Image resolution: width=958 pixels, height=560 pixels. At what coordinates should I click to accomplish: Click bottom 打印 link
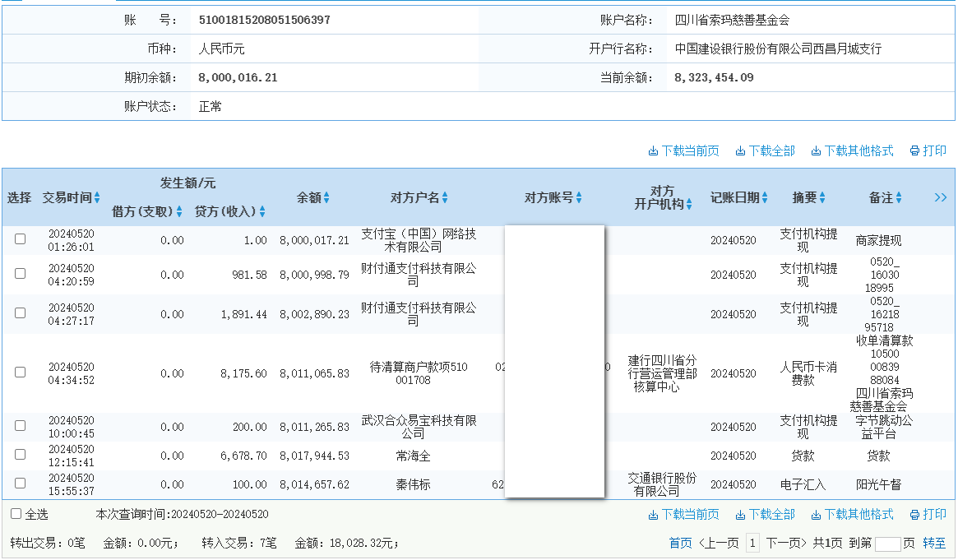coord(928,515)
